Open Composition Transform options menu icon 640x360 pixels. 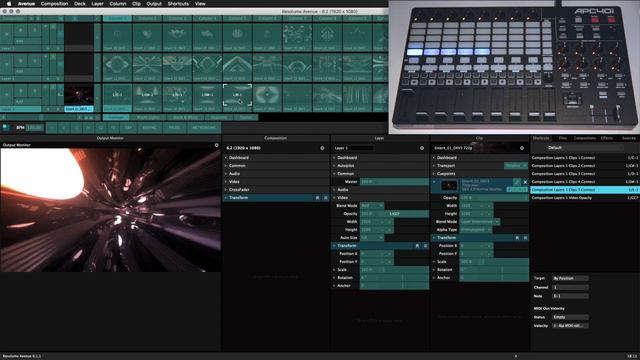pos(325,198)
